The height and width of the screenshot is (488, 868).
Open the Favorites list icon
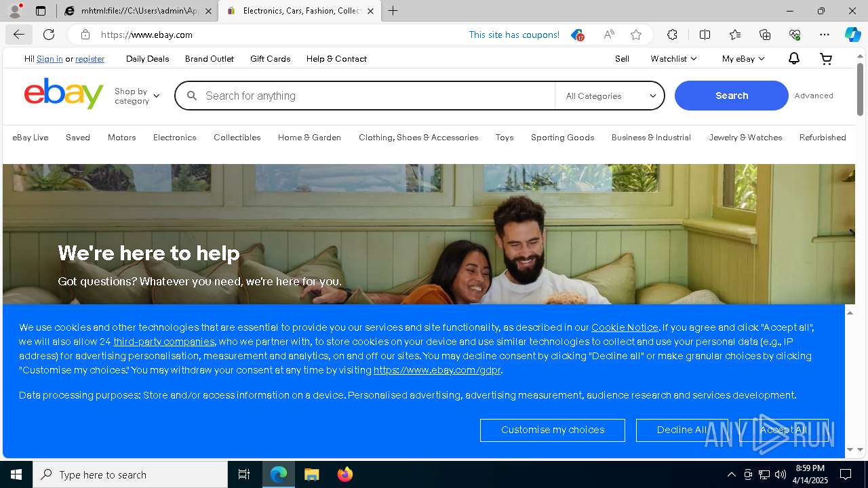coord(735,35)
